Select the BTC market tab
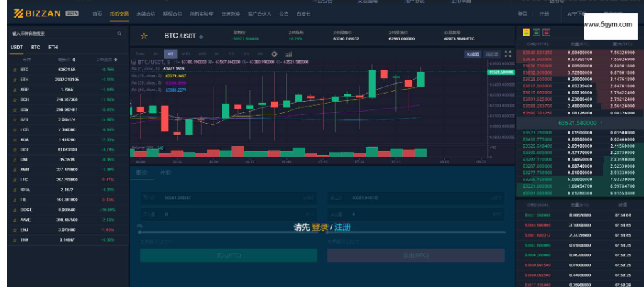This screenshot has height=287, width=644. tap(36, 48)
